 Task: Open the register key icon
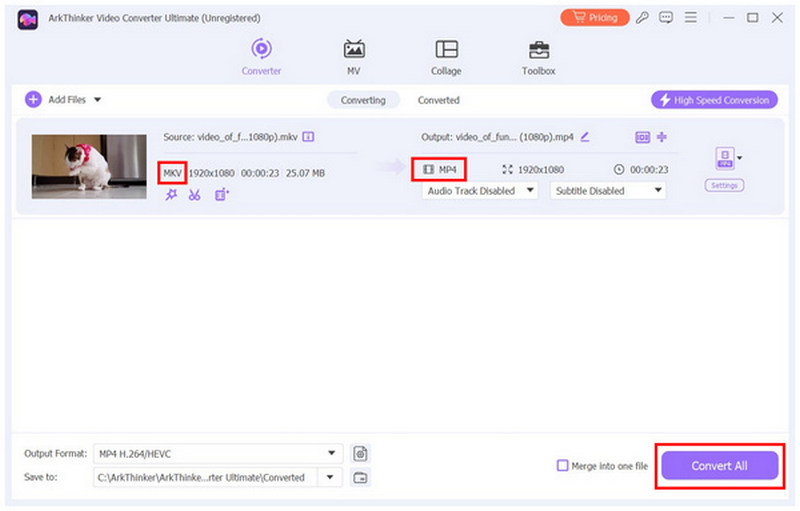click(x=642, y=17)
